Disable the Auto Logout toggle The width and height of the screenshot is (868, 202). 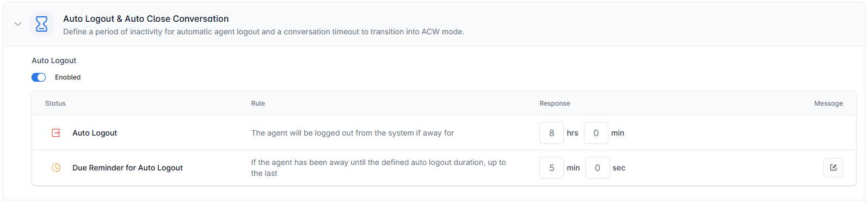click(39, 77)
